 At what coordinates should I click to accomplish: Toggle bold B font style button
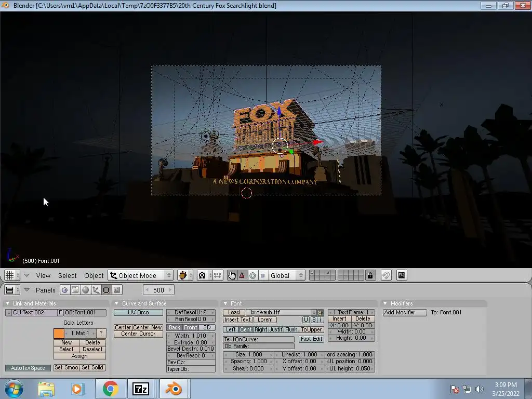coord(314,320)
